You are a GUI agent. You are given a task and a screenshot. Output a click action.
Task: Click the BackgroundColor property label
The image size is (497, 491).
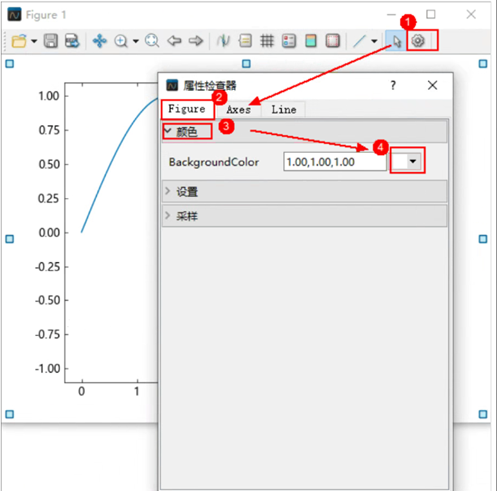tap(214, 162)
